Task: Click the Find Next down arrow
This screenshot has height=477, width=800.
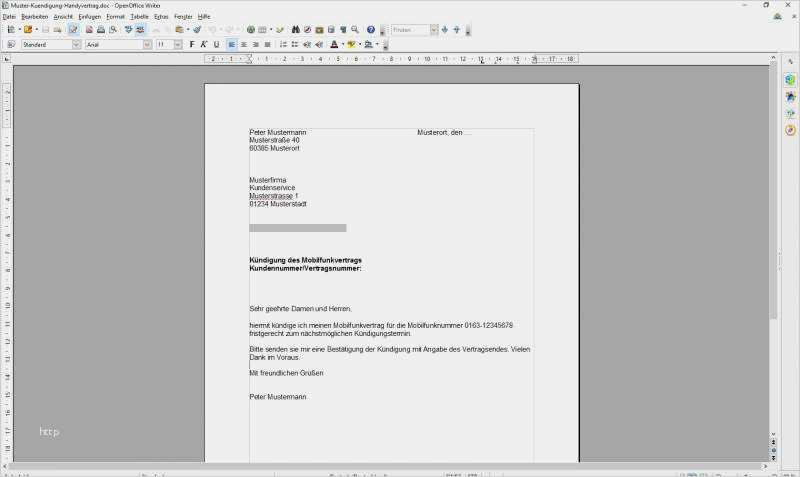Action: point(445,30)
